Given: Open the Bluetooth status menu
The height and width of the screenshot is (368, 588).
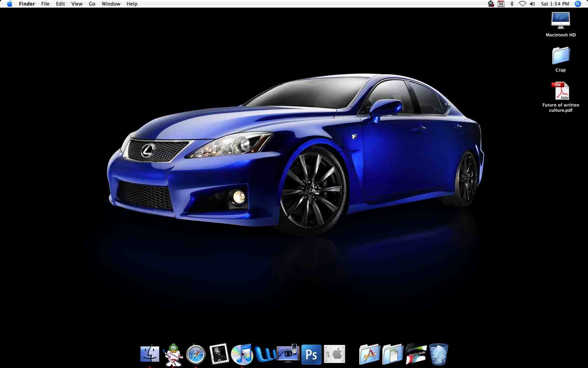Looking at the screenshot, I should [x=512, y=4].
